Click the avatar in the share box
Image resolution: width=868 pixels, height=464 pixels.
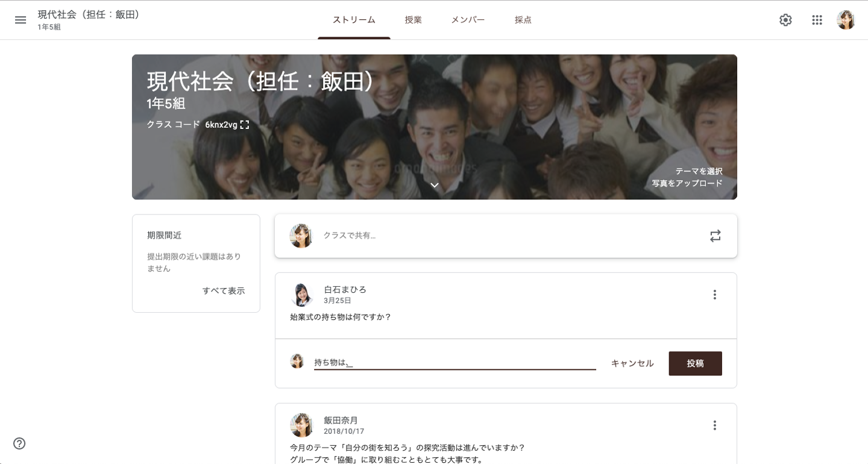301,236
